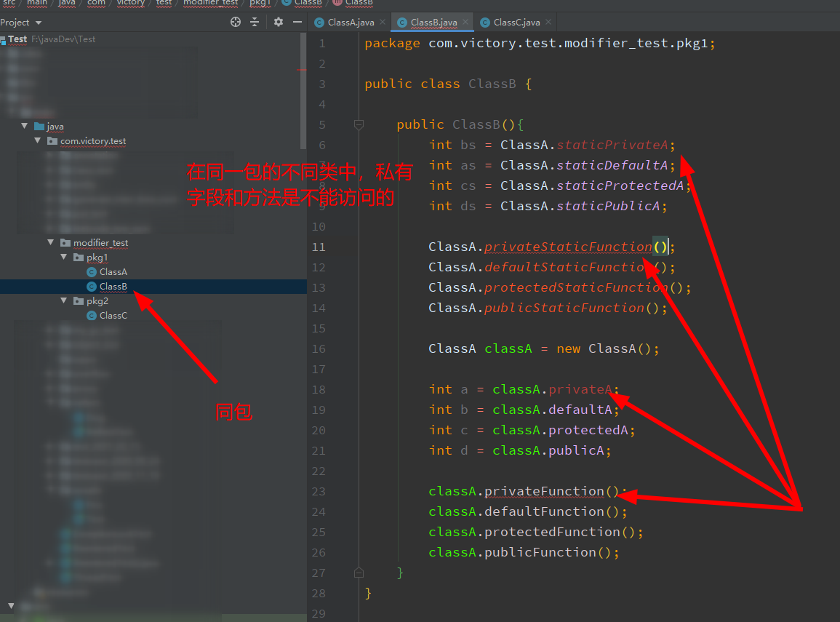This screenshot has width=840, height=622.
Task: Close the ClassC.java tab
Action: [x=548, y=22]
